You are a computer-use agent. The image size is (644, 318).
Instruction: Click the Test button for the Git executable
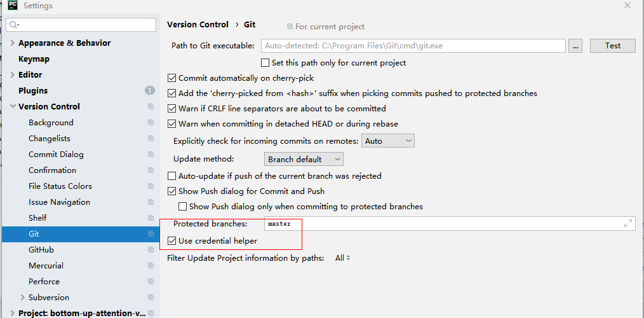(612, 46)
